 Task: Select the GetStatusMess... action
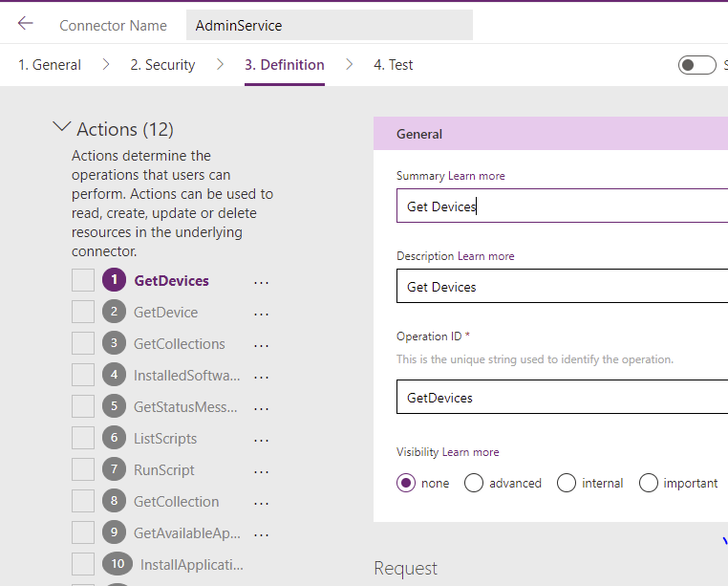pyautogui.click(x=185, y=407)
